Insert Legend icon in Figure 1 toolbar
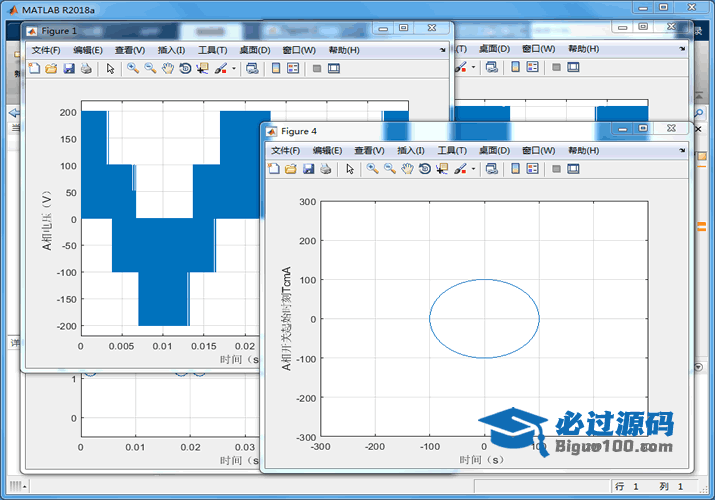The height and width of the screenshot is (500, 715). (293, 68)
